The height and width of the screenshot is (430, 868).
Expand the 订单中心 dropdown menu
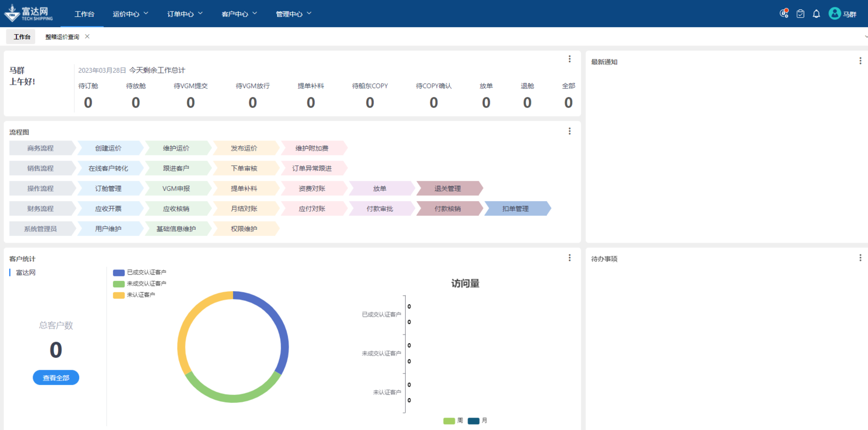click(184, 14)
